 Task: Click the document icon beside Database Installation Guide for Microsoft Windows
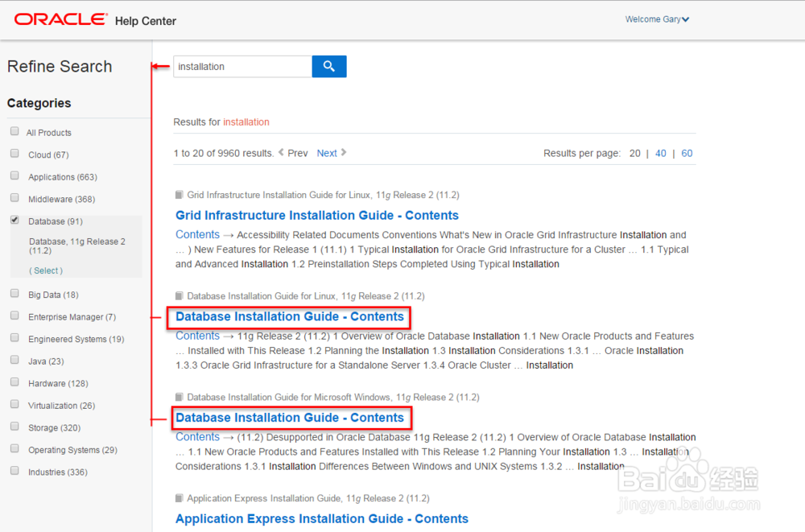pyautogui.click(x=180, y=397)
